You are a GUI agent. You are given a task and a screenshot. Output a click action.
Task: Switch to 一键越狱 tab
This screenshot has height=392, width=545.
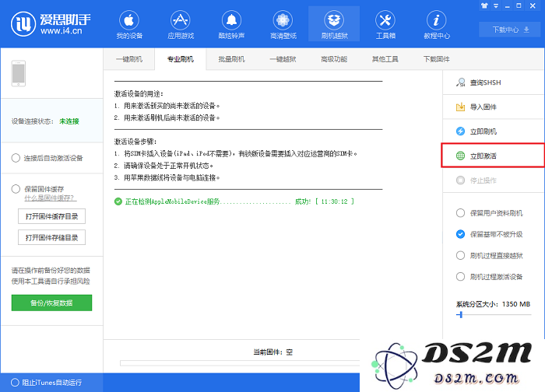[283, 59]
